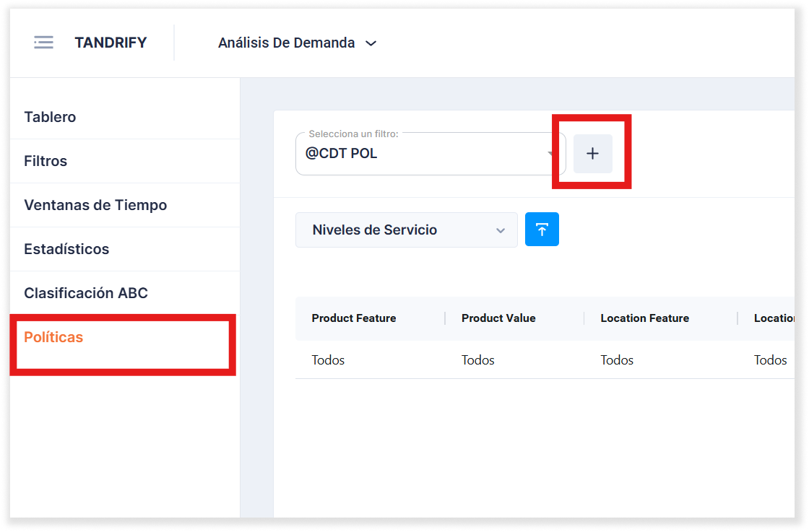The image size is (809, 532).
Task: Open the hamburger menu icon
Action: (x=43, y=43)
